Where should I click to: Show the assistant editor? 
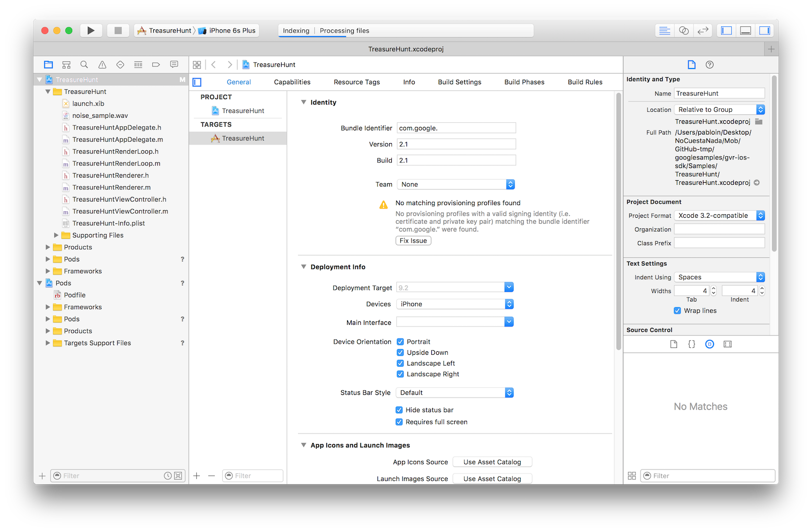pyautogui.click(x=684, y=30)
